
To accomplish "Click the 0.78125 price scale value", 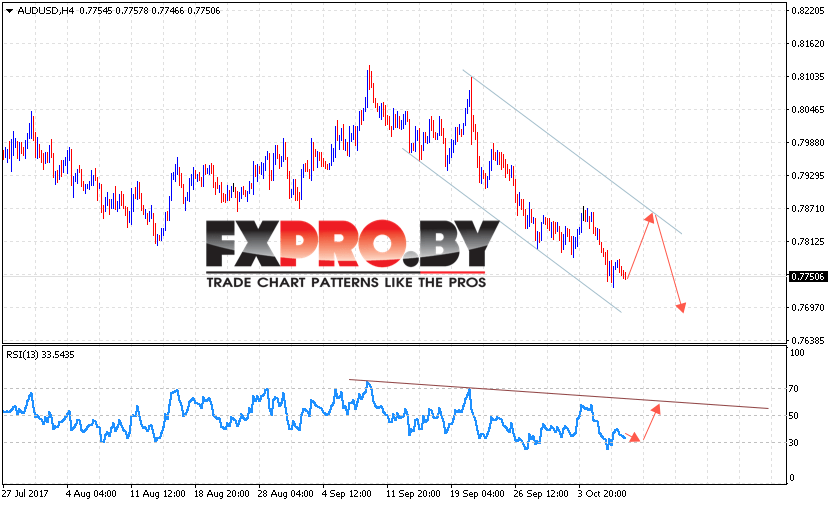I will [808, 242].
